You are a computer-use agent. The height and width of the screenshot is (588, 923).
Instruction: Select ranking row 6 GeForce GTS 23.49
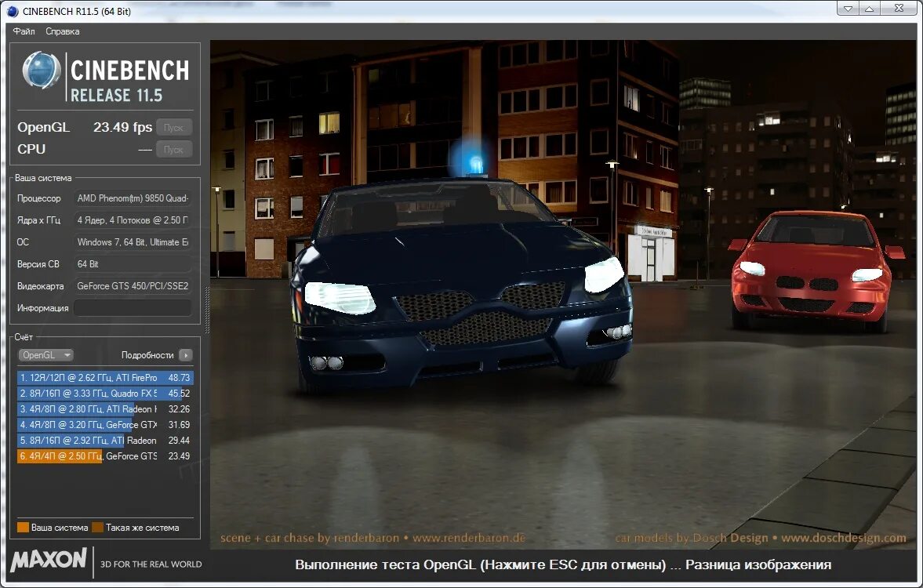tap(105, 456)
